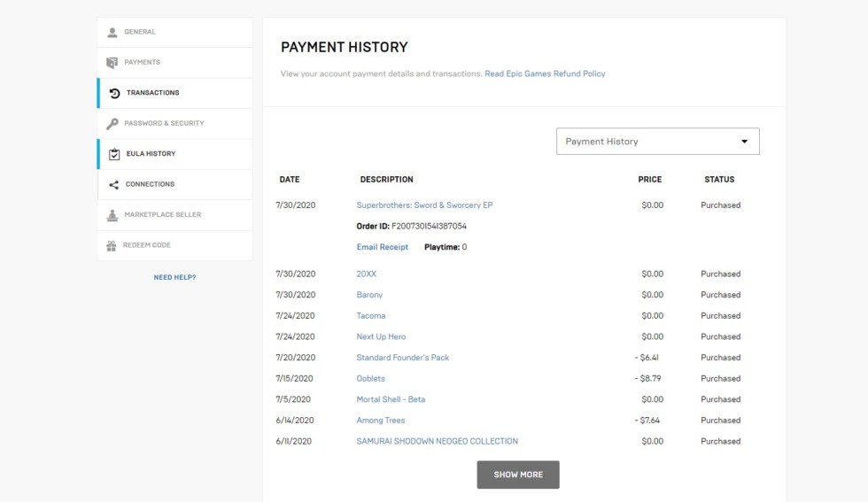Viewport: 868px width, 502px height.
Task: Expand the Ooblets transaction
Action: tap(370, 379)
